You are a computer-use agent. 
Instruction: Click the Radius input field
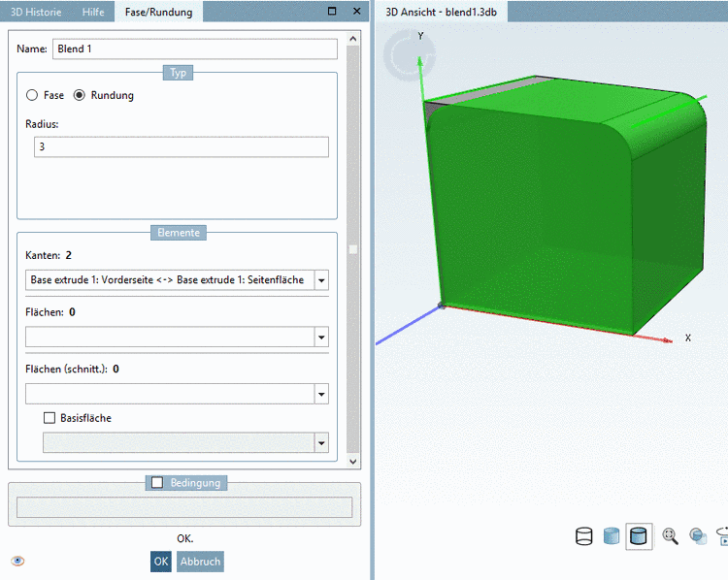pos(182,146)
